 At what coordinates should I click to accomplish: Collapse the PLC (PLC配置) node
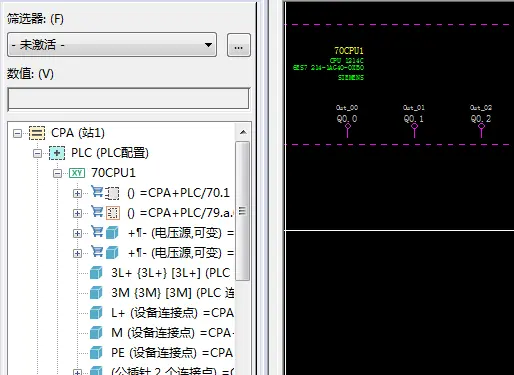pos(37,153)
